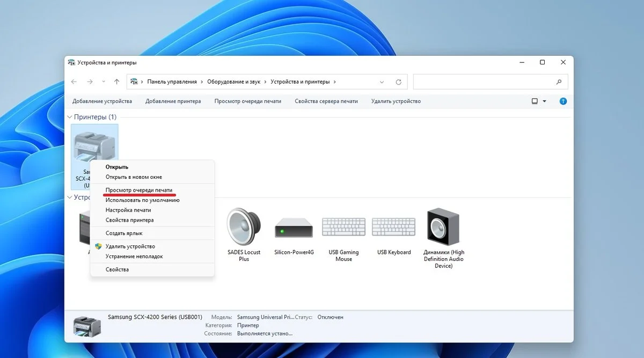
Task: Select the Silicon-Power4G drive icon
Action: (294, 228)
